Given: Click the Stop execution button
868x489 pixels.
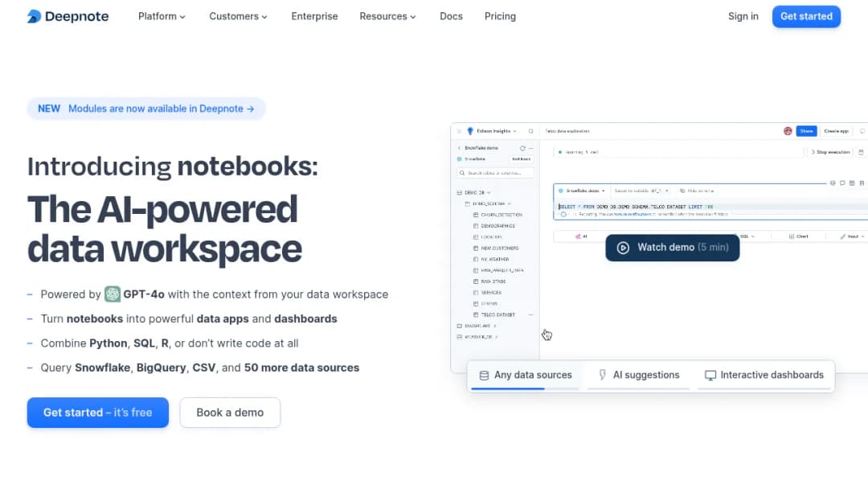Looking at the screenshot, I should [830, 152].
